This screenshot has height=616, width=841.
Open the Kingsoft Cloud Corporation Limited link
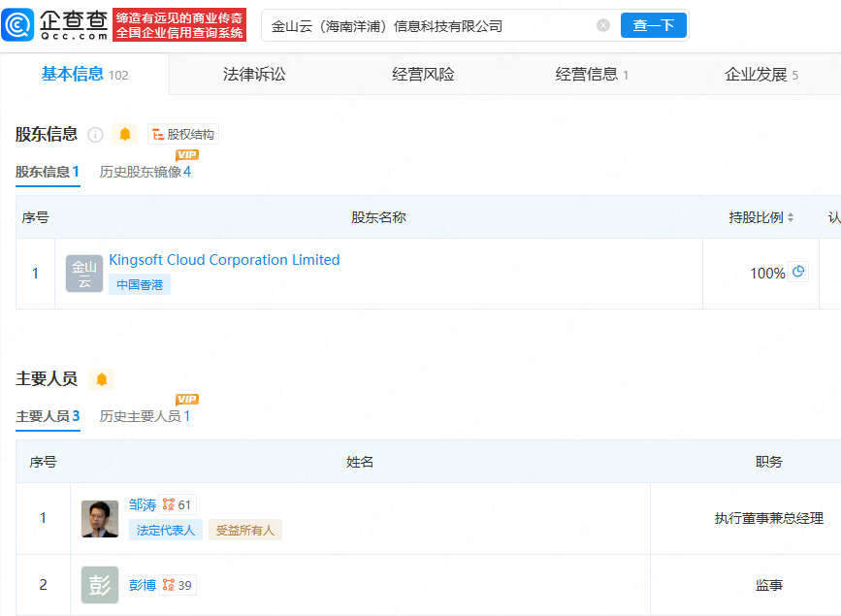click(x=224, y=260)
